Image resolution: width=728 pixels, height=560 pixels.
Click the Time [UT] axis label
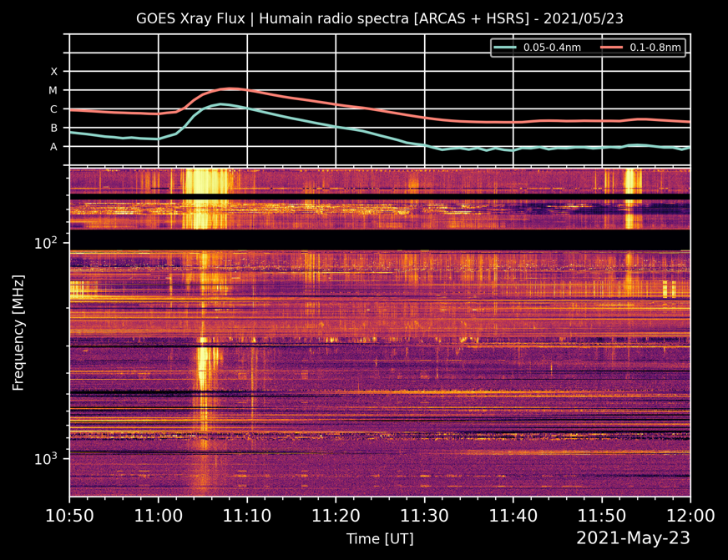[380, 539]
